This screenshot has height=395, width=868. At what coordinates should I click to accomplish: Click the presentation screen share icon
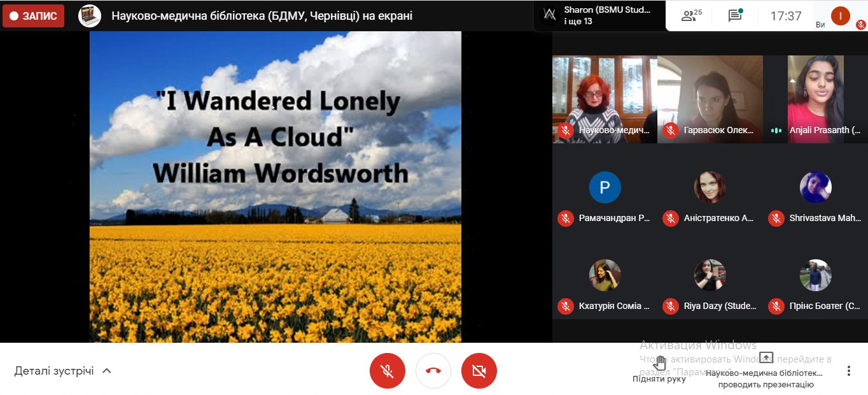[766, 358]
